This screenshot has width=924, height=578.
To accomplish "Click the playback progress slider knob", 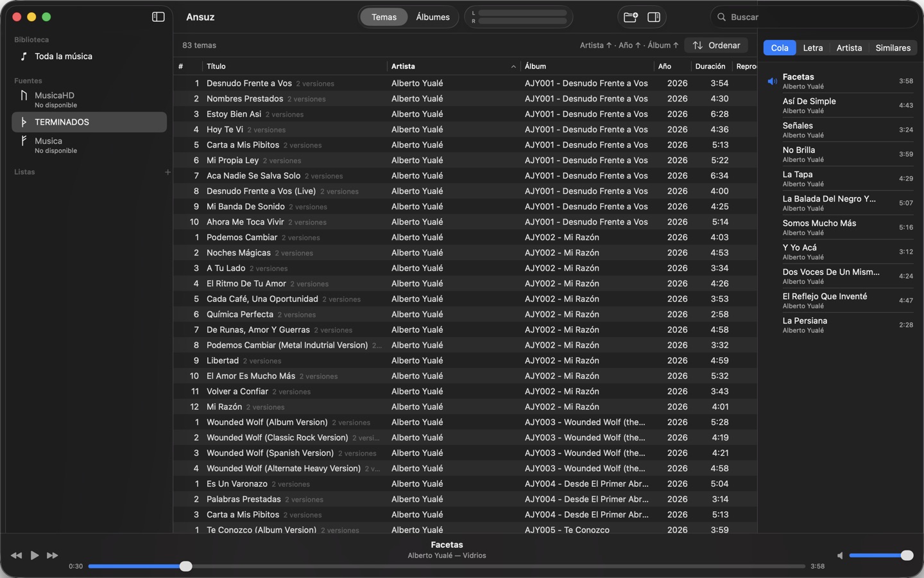I will coord(185,566).
